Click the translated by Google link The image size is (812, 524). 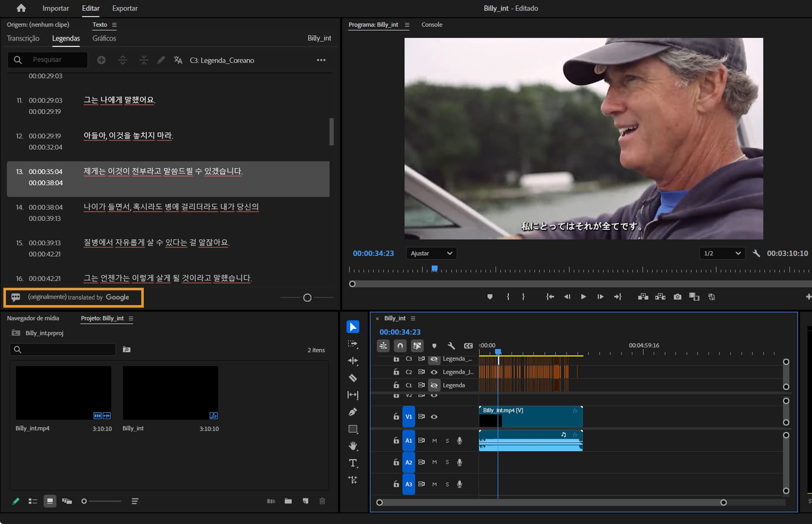[x=79, y=297]
